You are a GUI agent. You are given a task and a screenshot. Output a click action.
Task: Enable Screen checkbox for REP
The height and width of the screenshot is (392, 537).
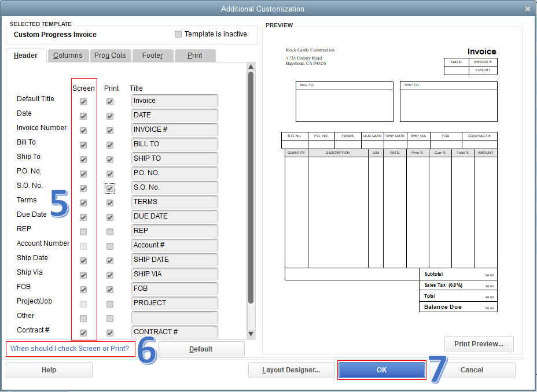pyautogui.click(x=83, y=231)
